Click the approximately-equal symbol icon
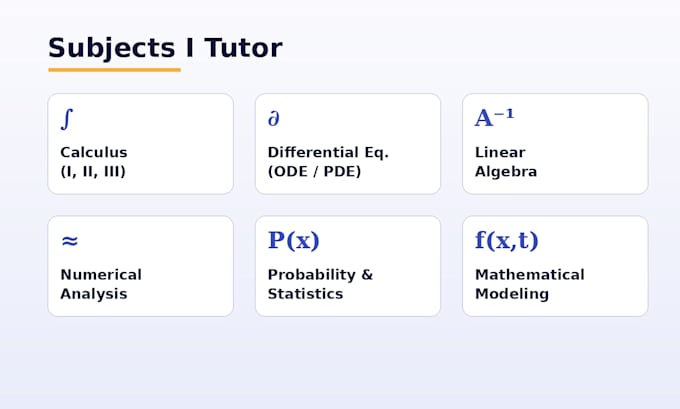This screenshot has width=680, height=409. [70, 241]
